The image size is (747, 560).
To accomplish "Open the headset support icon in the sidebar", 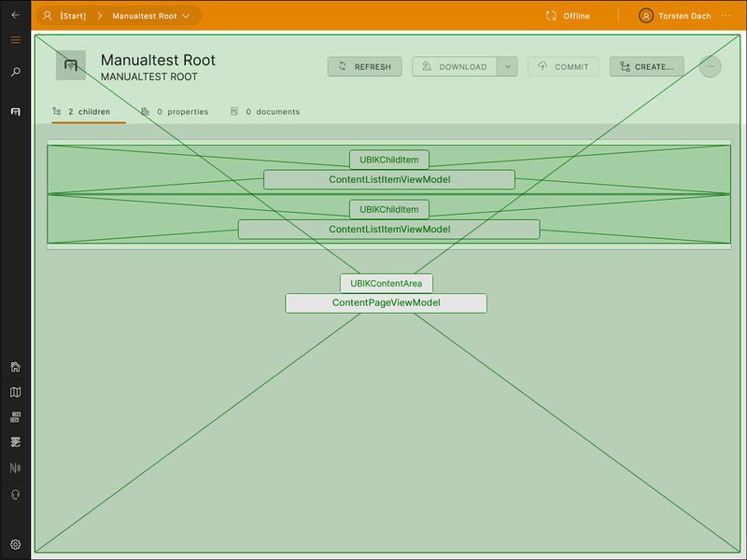I will tap(15, 492).
